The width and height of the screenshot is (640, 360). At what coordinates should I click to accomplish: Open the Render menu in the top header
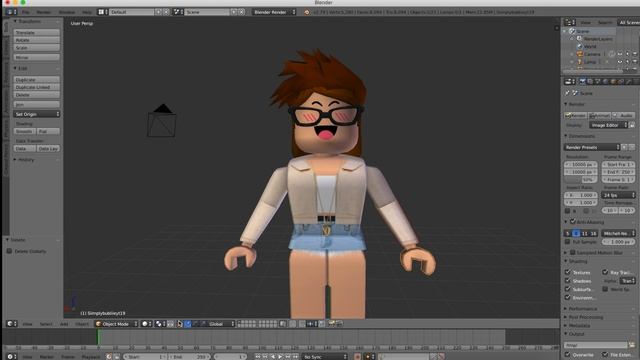tap(44, 12)
